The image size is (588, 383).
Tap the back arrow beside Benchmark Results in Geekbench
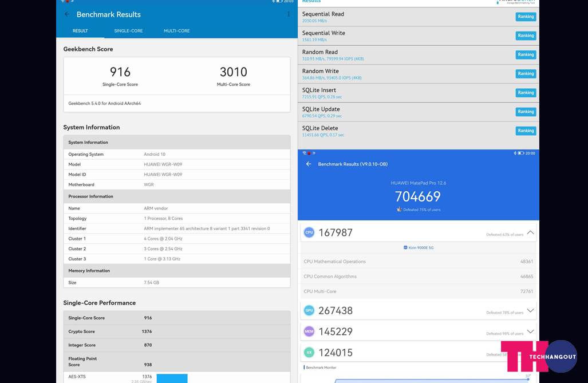[67, 14]
